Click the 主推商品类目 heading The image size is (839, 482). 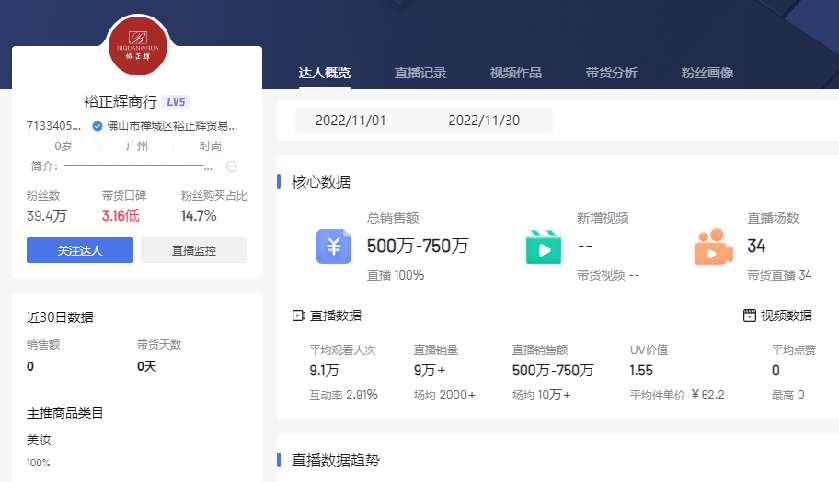[x=65, y=413]
